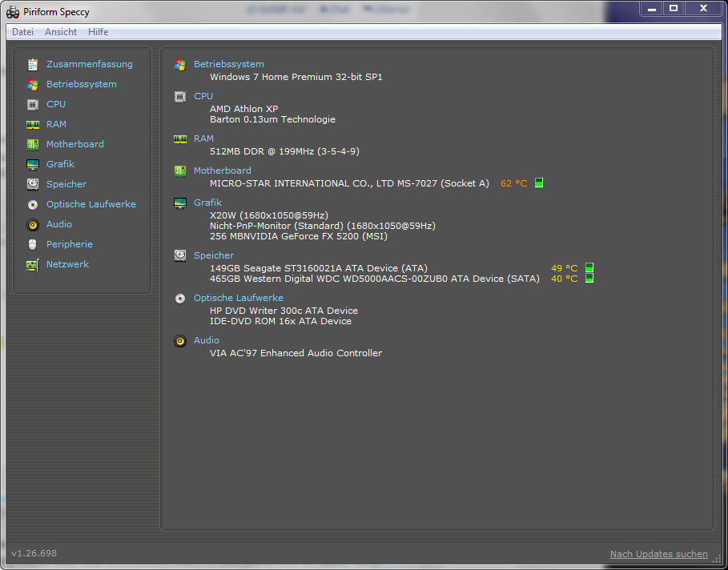Open Motherboard page in sidebar
Screen dimensions: 728x570
pyautogui.click(x=74, y=144)
